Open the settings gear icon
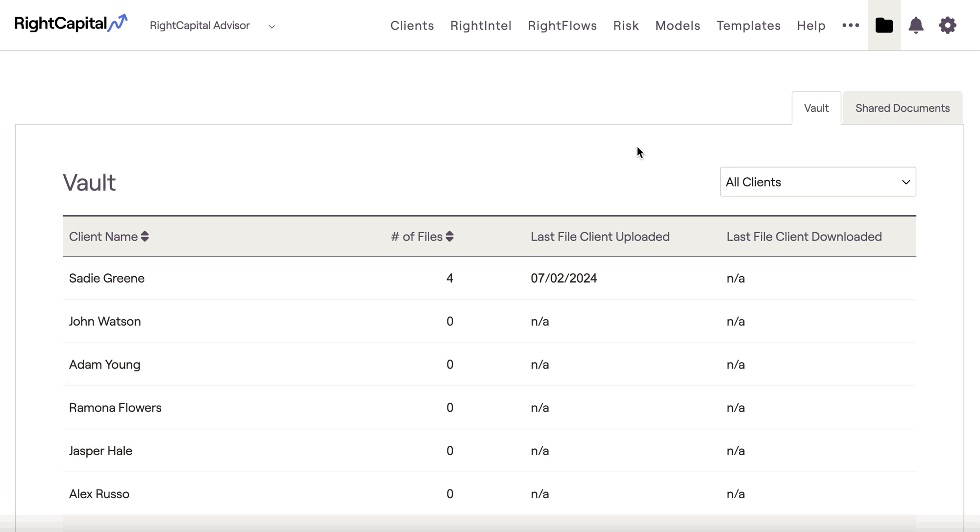Viewport: 980px width, 532px height. 948,25
